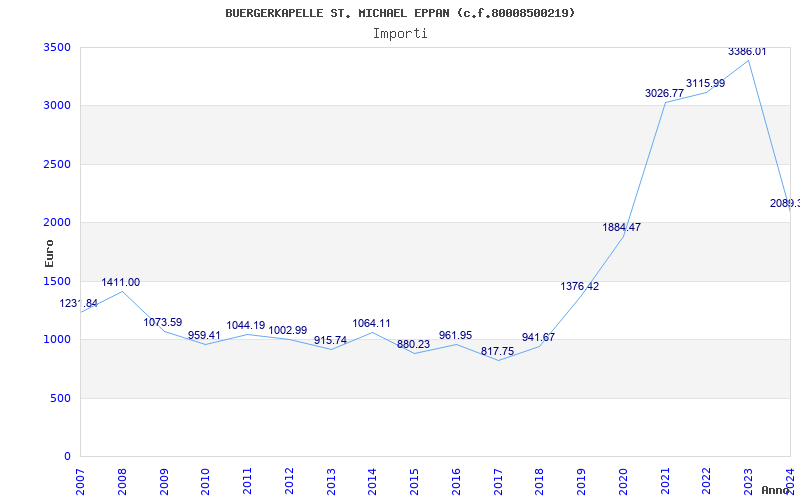The width and height of the screenshot is (800, 500).
Task: Select the 1073.59 data label
Action: (163, 322)
